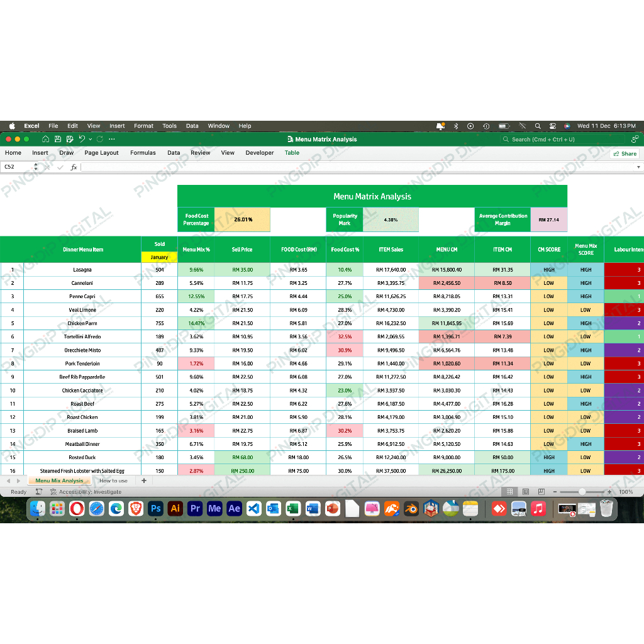The image size is (644, 644).
Task: Click the Undo arrow icon
Action: (82, 139)
